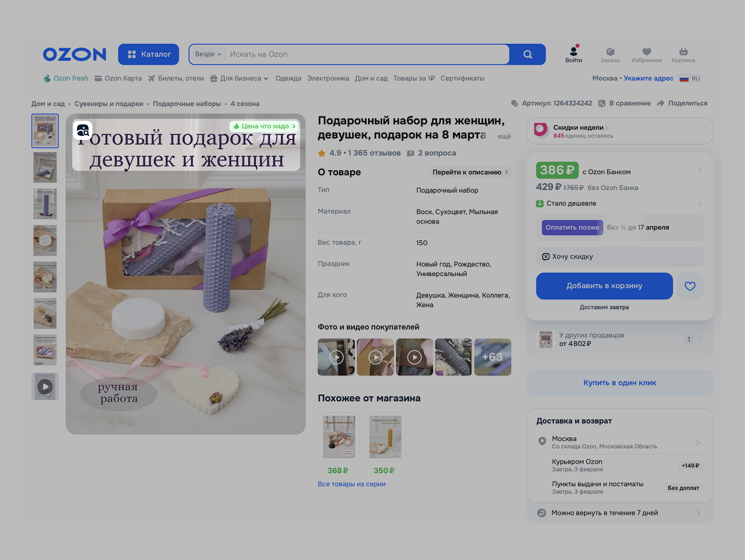
Task: Click similar image search icon on photo
Action: [83, 130]
